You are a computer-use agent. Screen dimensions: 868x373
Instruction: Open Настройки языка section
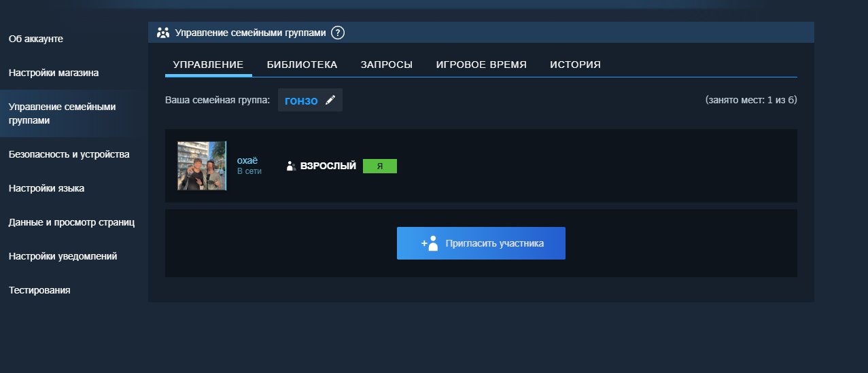[x=46, y=188]
